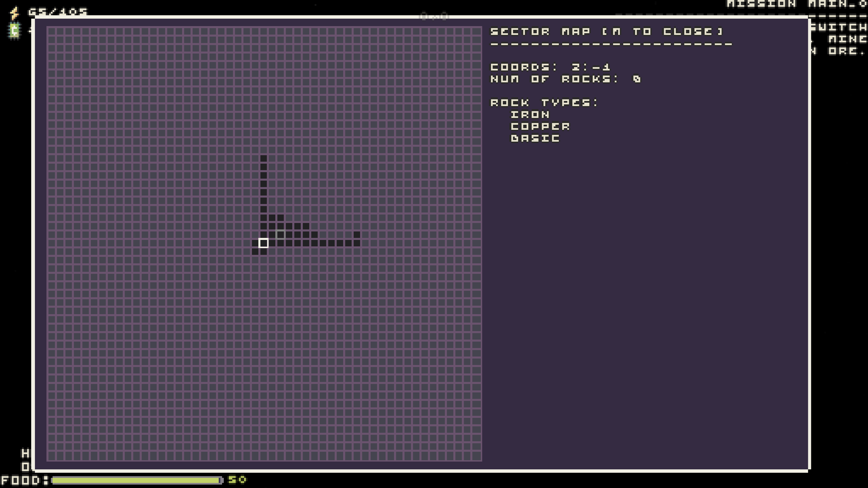Viewport: 868px width, 488px height.
Task: Click the Mission Main text at top right
Action: [x=797, y=4]
